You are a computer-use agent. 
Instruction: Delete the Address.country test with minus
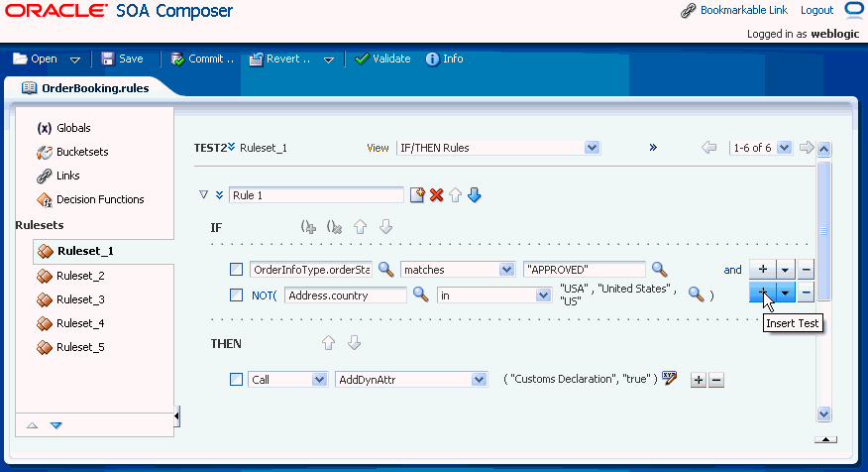[806, 293]
